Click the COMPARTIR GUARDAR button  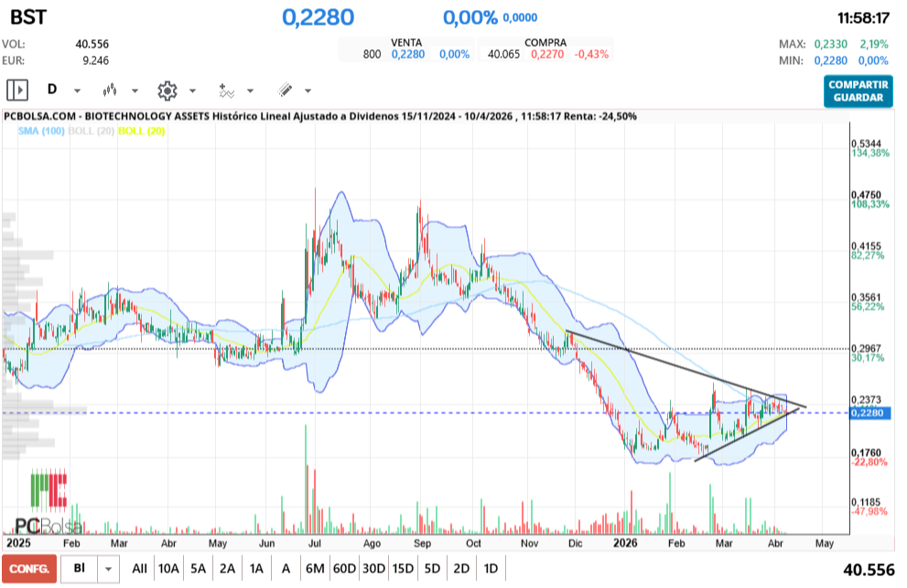point(858,91)
